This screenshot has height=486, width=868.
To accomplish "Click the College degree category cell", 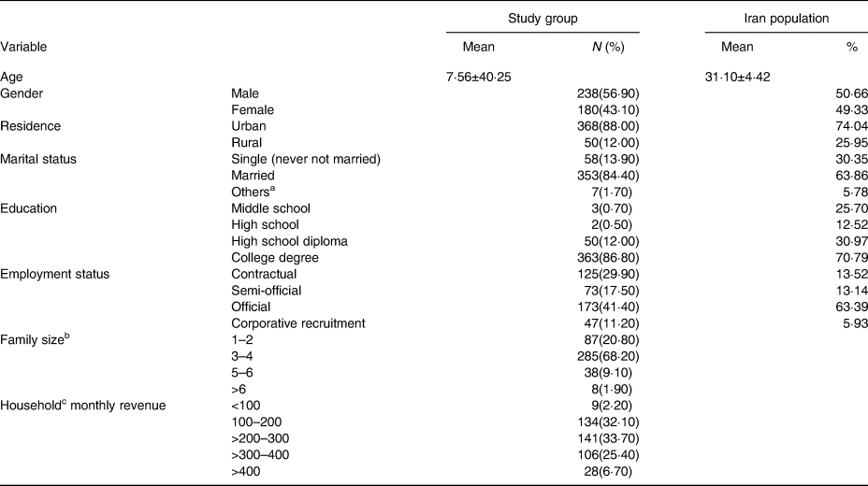I will (273, 257).
